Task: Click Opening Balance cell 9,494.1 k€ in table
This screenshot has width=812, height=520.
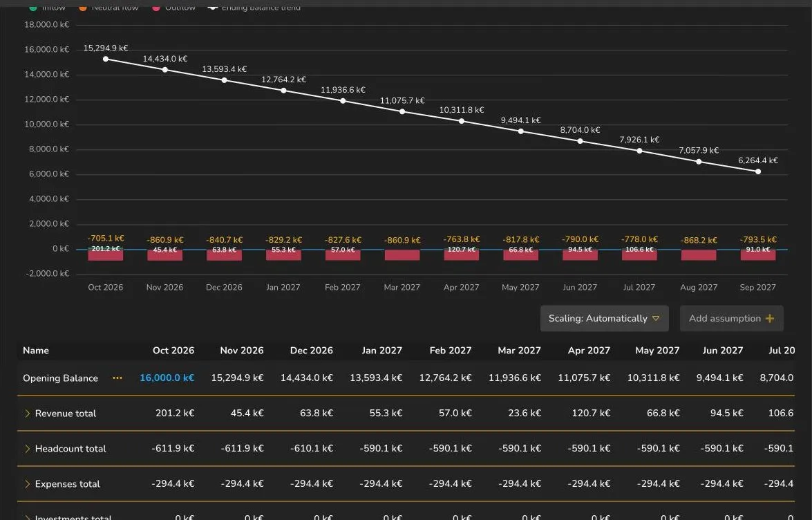Action: click(719, 378)
